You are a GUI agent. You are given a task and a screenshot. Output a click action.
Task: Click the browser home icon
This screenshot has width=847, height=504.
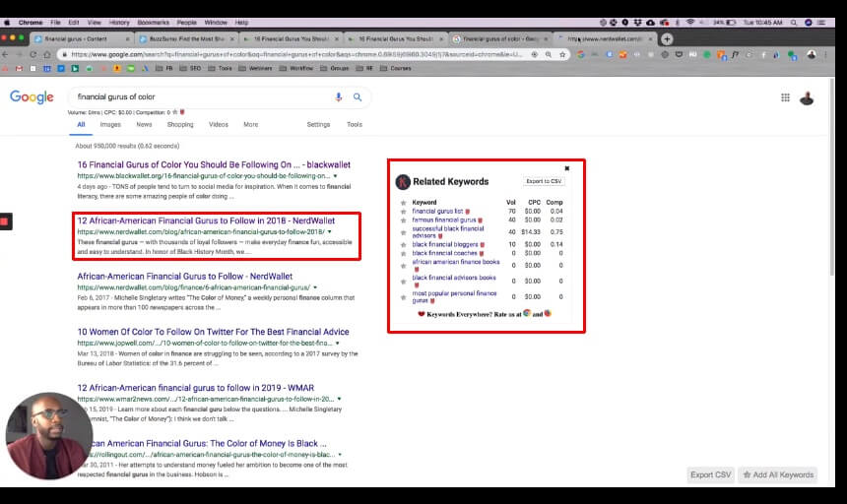coord(47,54)
